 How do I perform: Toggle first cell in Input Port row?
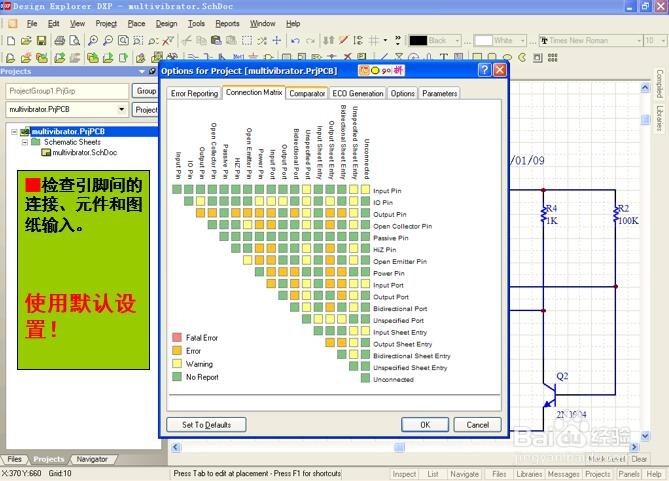(271, 284)
